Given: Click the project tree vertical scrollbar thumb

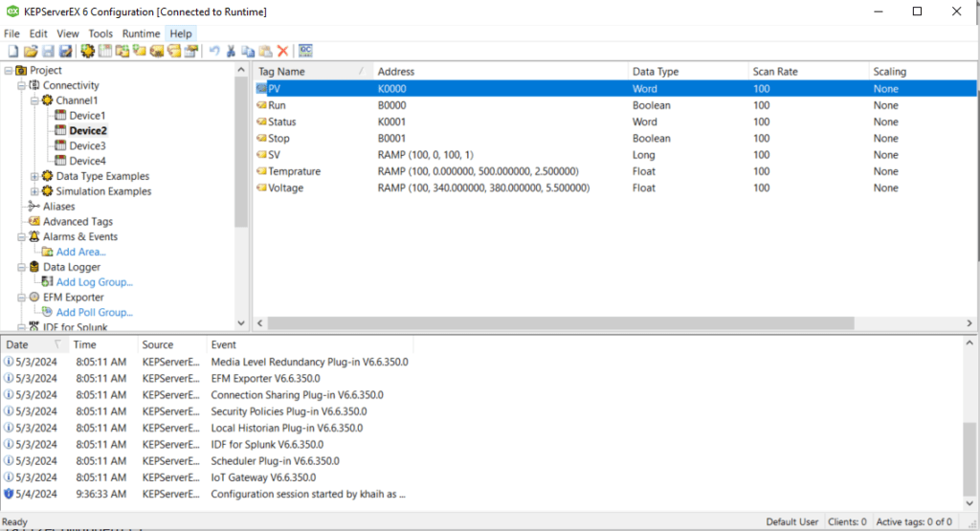Looking at the screenshot, I should pyautogui.click(x=241, y=152).
